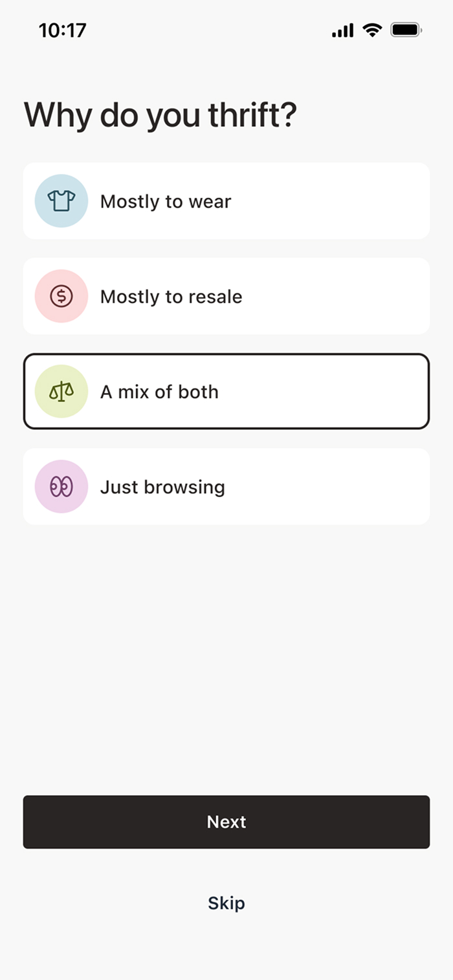Tap the t-shirt icon

[x=61, y=201]
